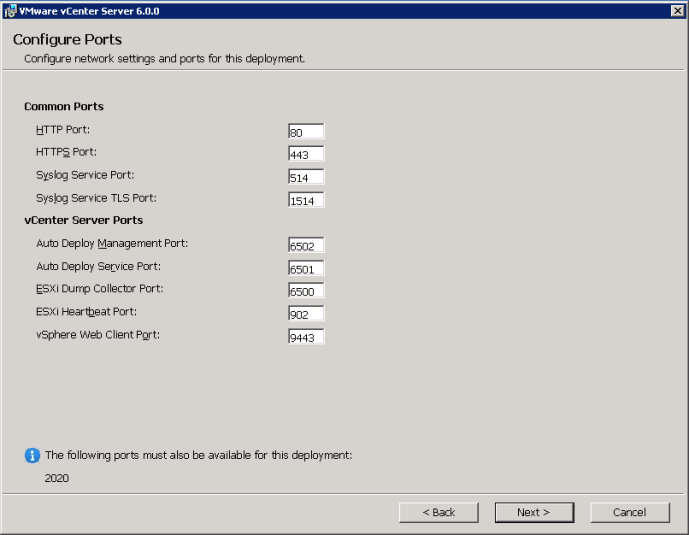The image size is (689, 535).
Task: Click the Auto Deploy Service Port field
Action: click(x=306, y=268)
